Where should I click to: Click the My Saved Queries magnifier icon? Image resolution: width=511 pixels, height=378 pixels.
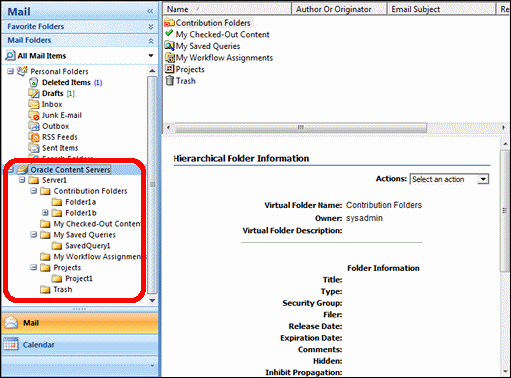(x=169, y=46)
